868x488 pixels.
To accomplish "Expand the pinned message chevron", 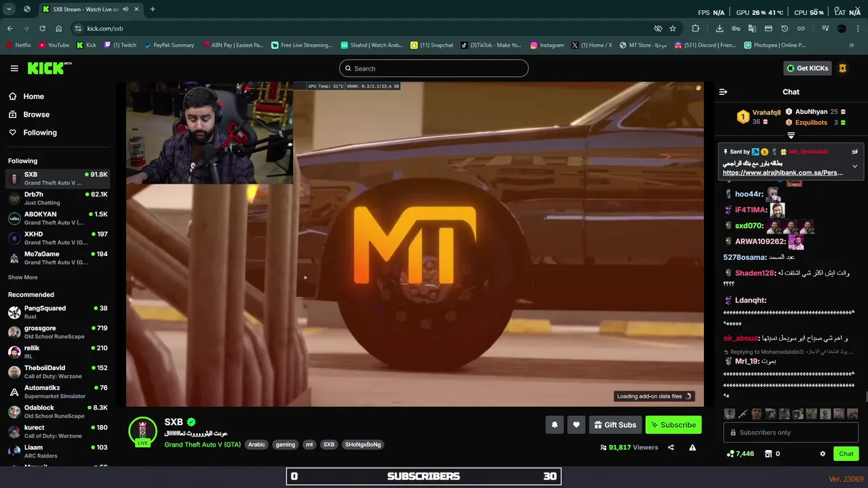I will [854, 166].
